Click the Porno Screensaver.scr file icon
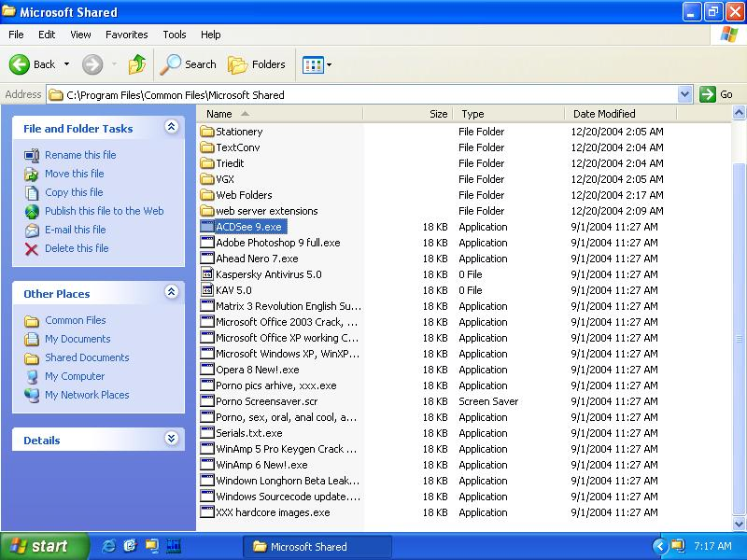747x560 pixels. 206,401
